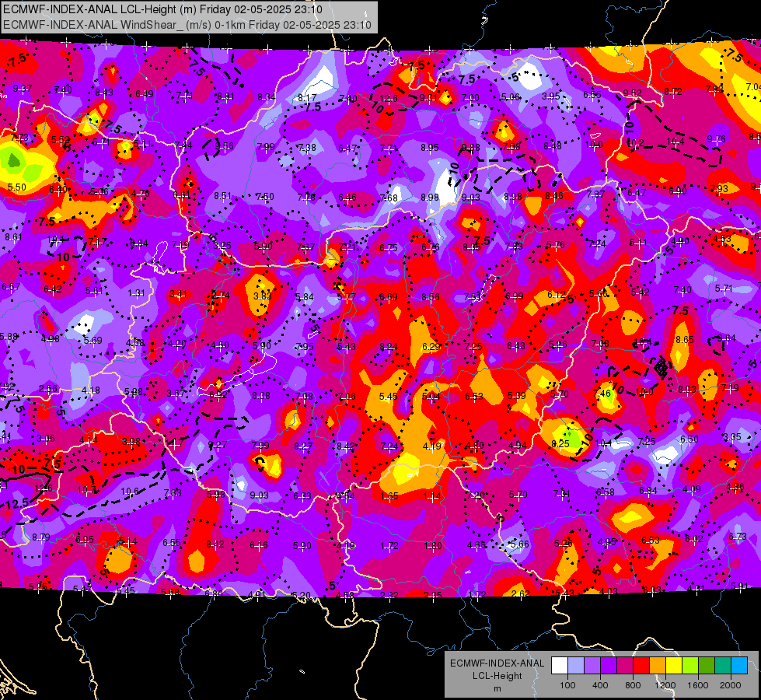Click the grid value 1.65
This screenshot has width=761, height=700.
pyautogui.click(x=389, y=496)
